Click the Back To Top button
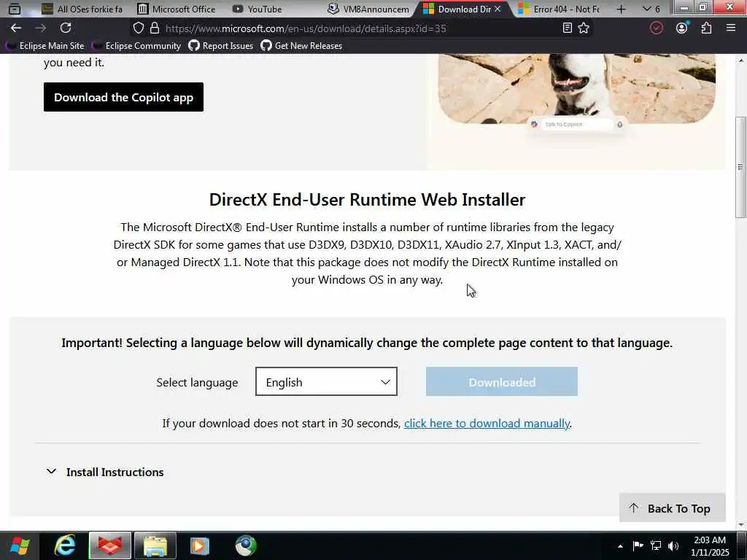The height and width of the screenshot is (560, 747). click(672, 508)
